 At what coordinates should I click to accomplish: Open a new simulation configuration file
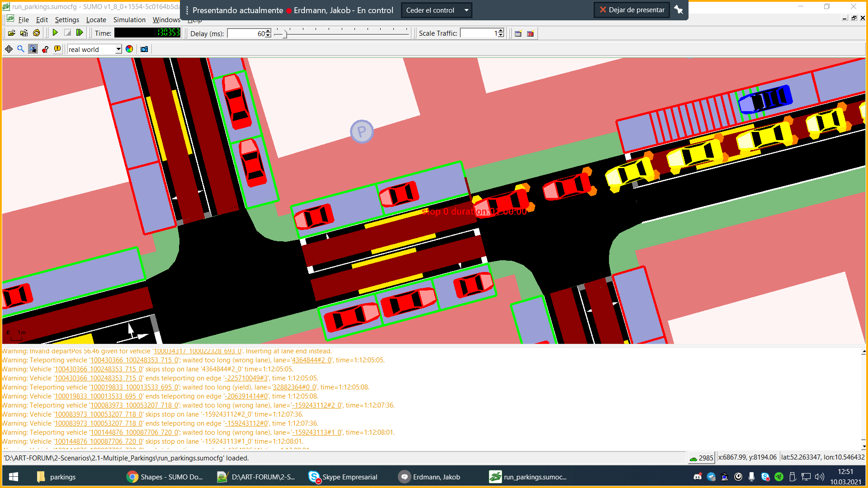pyautogui.click(x=11, y=33)
